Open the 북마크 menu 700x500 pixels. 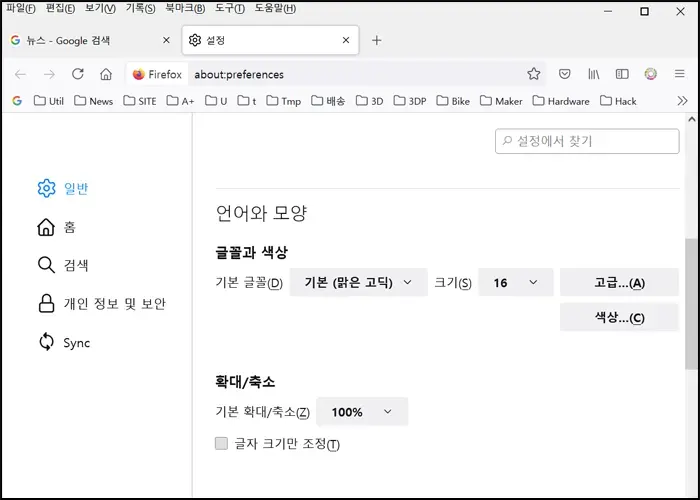tap(185, 8)
